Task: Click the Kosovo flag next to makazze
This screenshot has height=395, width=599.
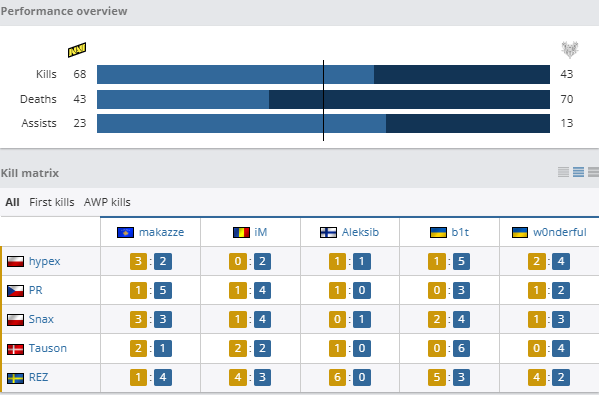Action: coord(125,232)
